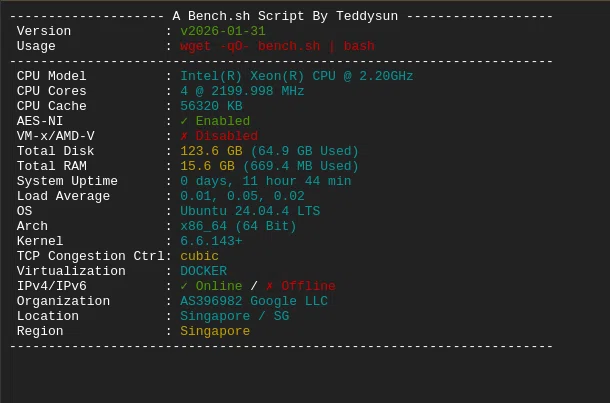610x403 pixels.
Task: Click the wget bench.sh usage command
Action: (277, 46)
